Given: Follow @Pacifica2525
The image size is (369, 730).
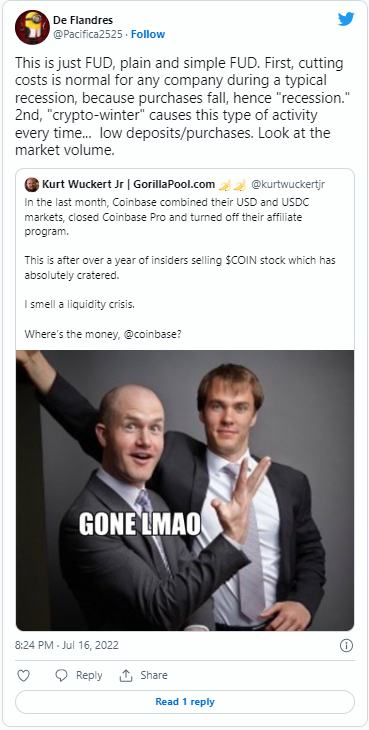Looking at the screenshot, I should (x=148, y=34).
